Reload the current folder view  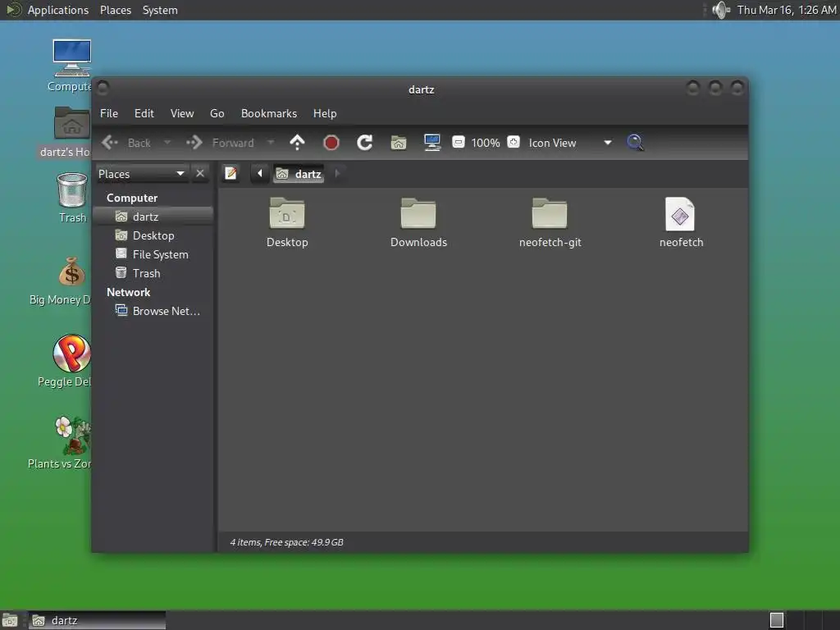click(x=365, y=143)
